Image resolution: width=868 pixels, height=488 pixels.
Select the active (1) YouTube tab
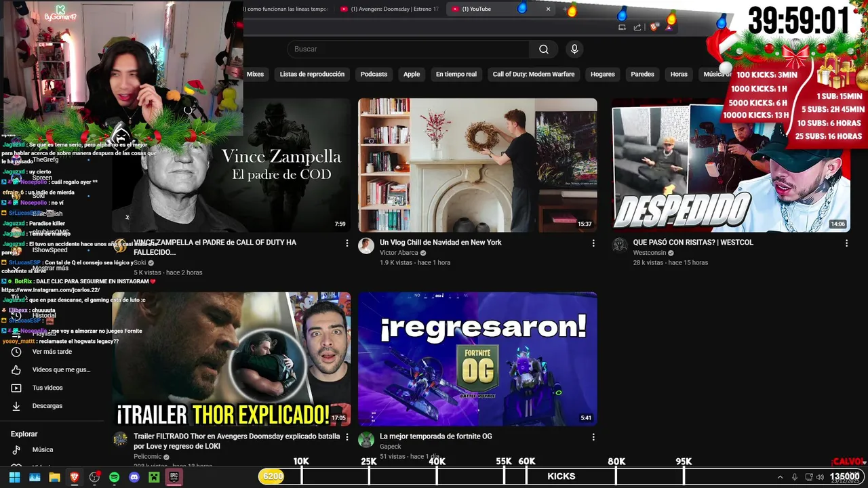[x=502, y=9]
